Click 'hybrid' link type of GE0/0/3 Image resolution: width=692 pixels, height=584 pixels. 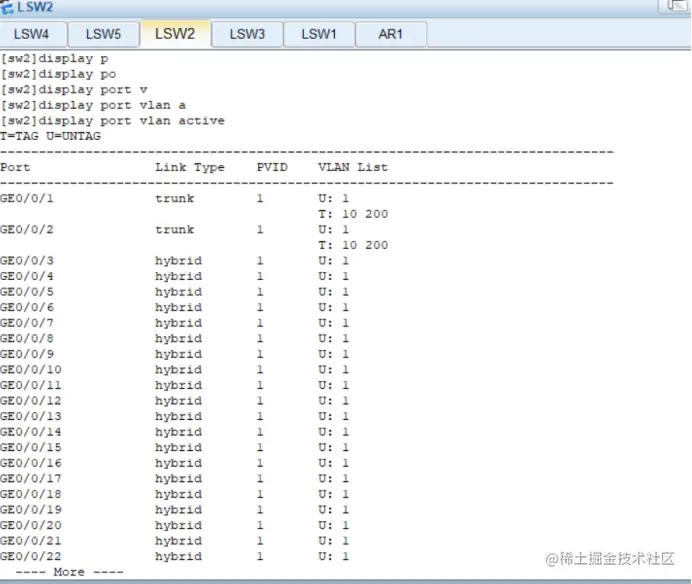point(178,261)
